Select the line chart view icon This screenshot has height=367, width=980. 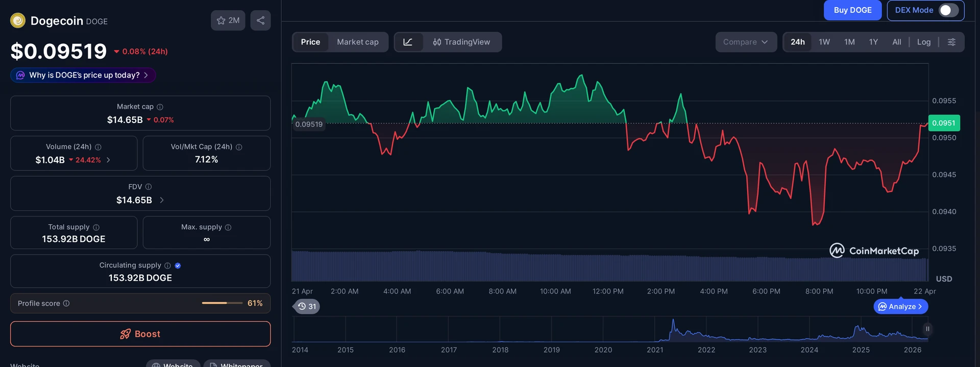tap(408, 42)
